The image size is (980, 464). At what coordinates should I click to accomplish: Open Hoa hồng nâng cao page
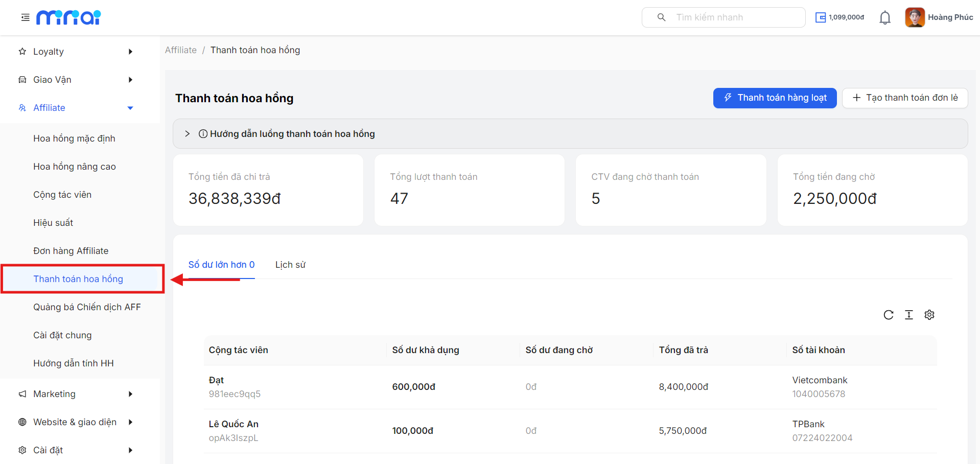click(x=75, y=167)
